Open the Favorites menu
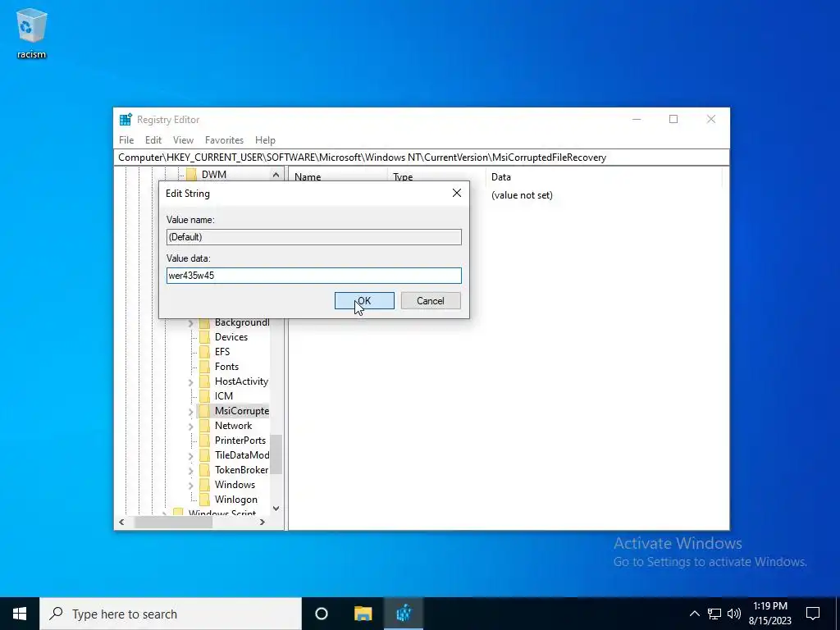840x630 pixels. pos(224,139)
